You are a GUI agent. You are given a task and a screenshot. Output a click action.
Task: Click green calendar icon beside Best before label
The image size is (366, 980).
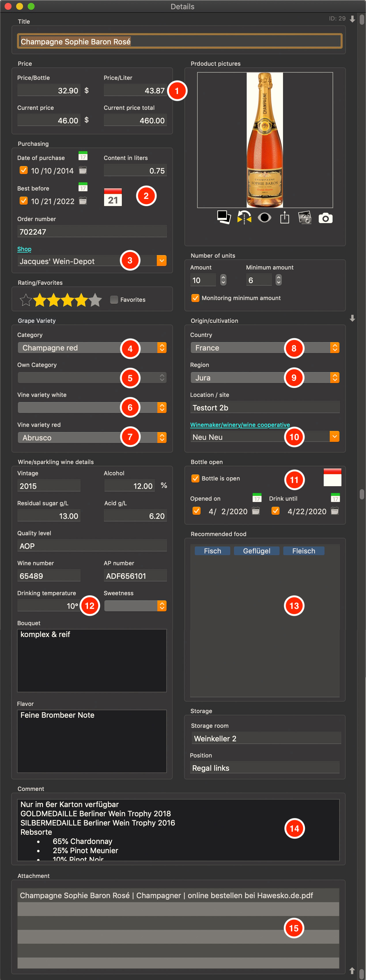(83, 187)
